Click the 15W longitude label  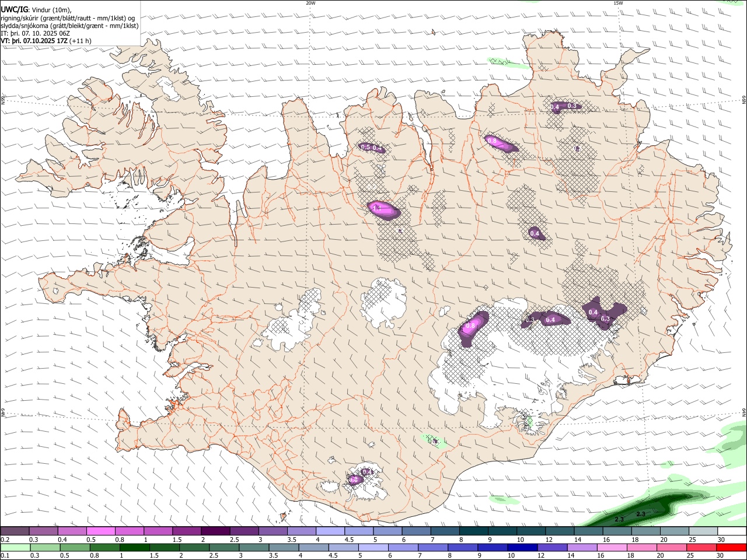click(618, 3)
